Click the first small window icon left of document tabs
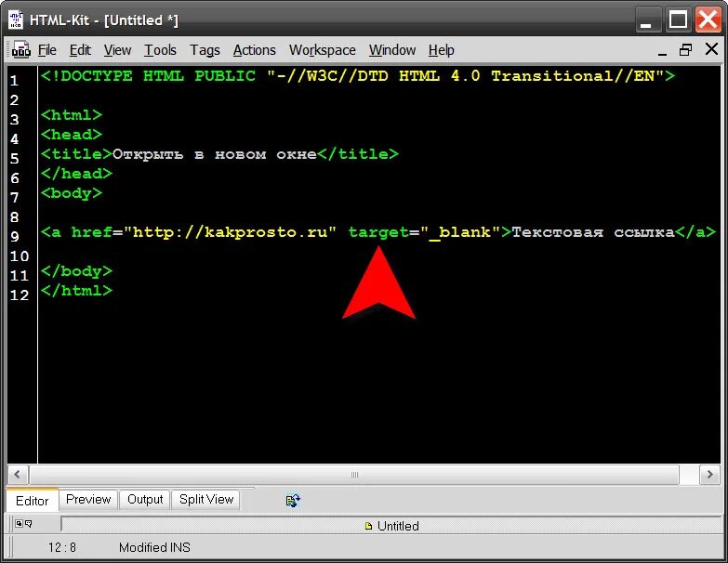Screen dimensions: 728x563 pos(19,524)
